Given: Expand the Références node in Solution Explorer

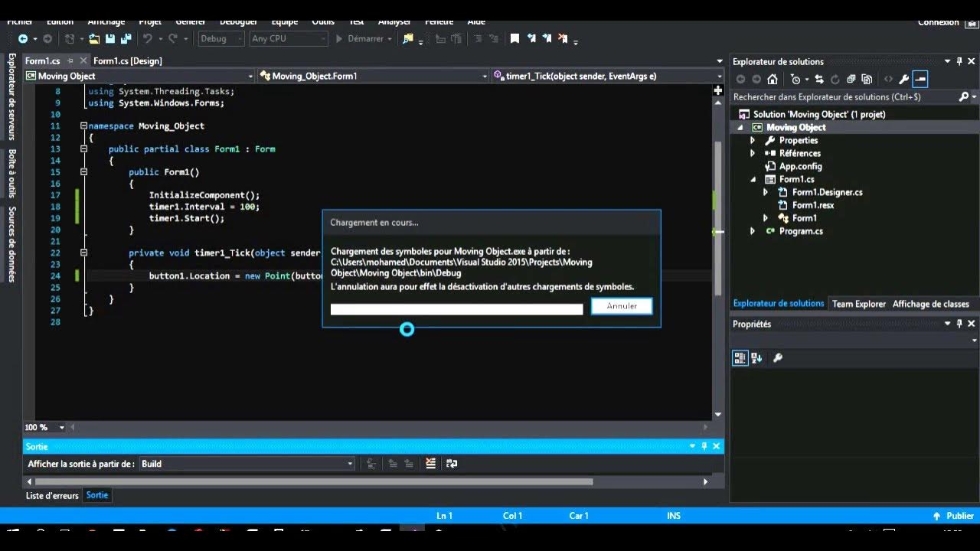Looking at the screenshot, I should [753, 153].
